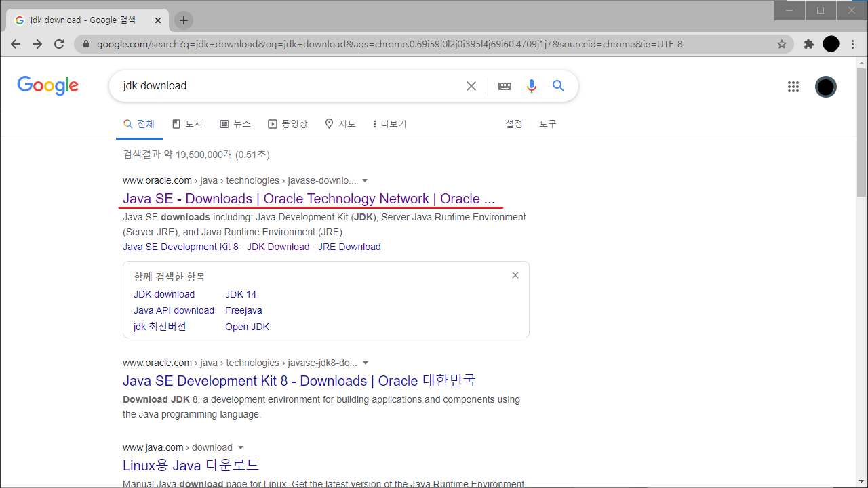Start voice search with microphone

(x=532, y=86)
